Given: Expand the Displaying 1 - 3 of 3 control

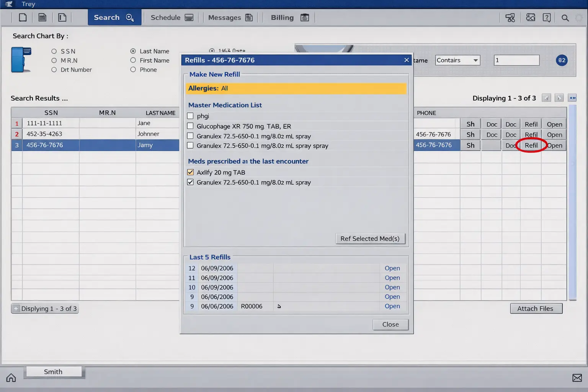Looking at the screenshot, I should click(x=16, y=308).
